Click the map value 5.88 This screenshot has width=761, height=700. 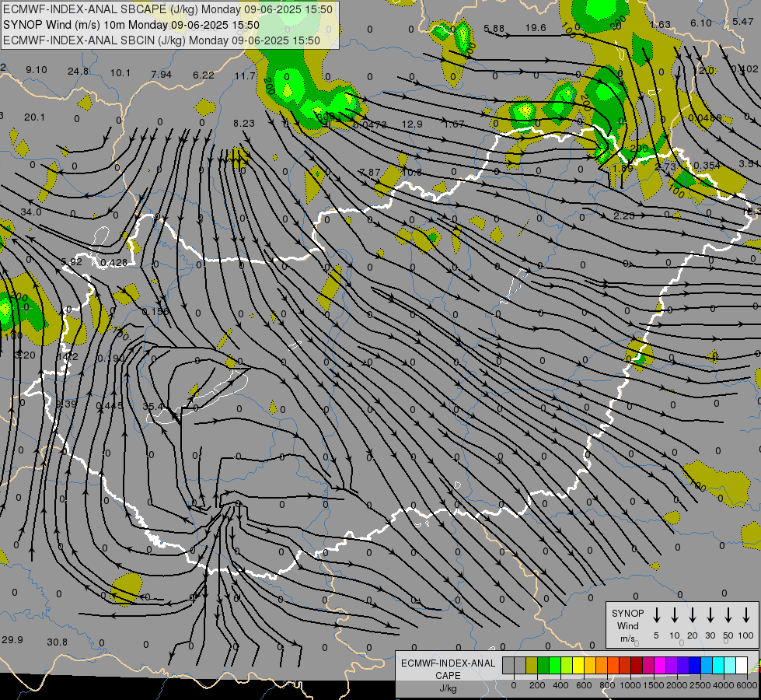(x=494, y=29)
